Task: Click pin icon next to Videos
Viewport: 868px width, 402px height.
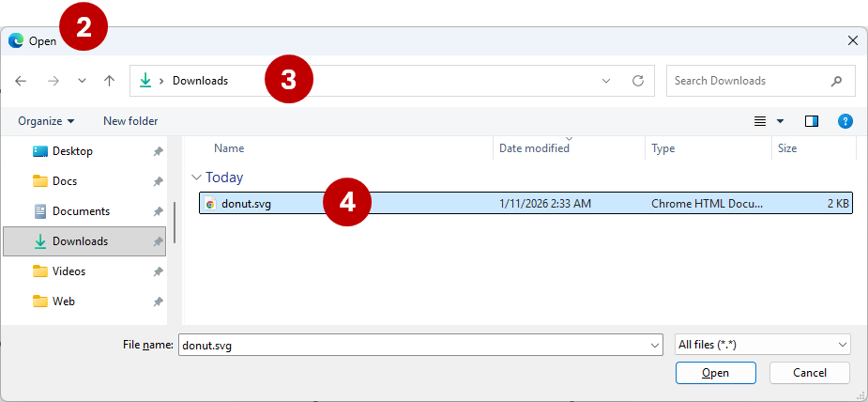Action: pos(158,271)
